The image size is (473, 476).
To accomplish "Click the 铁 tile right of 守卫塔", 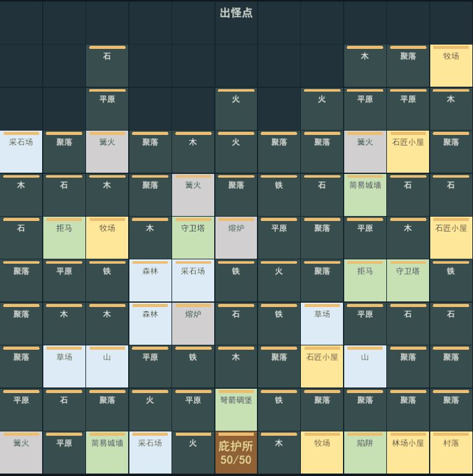I will 451,280.
